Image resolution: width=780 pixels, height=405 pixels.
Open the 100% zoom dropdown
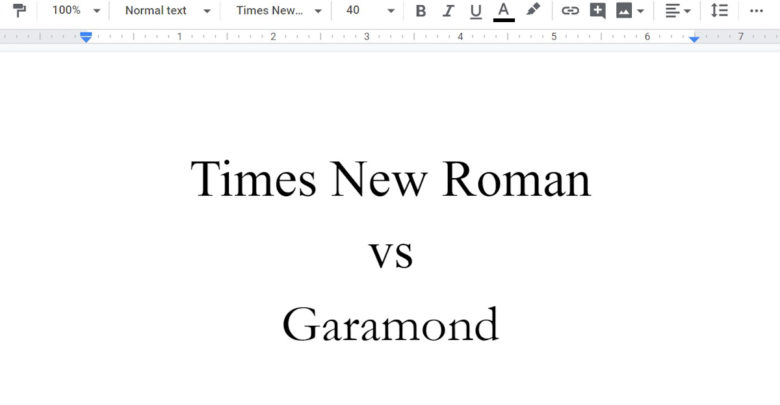76,10
